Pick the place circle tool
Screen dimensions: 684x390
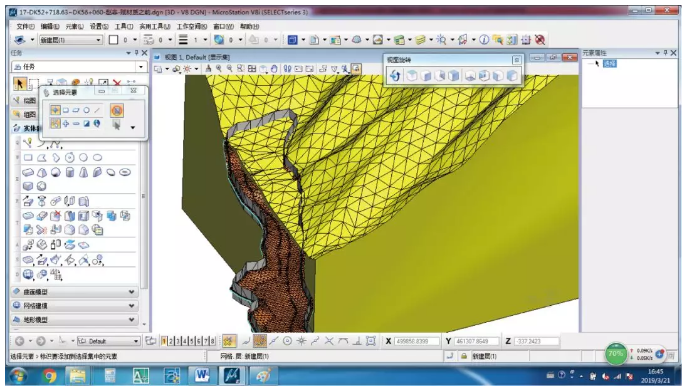(83, 157)
